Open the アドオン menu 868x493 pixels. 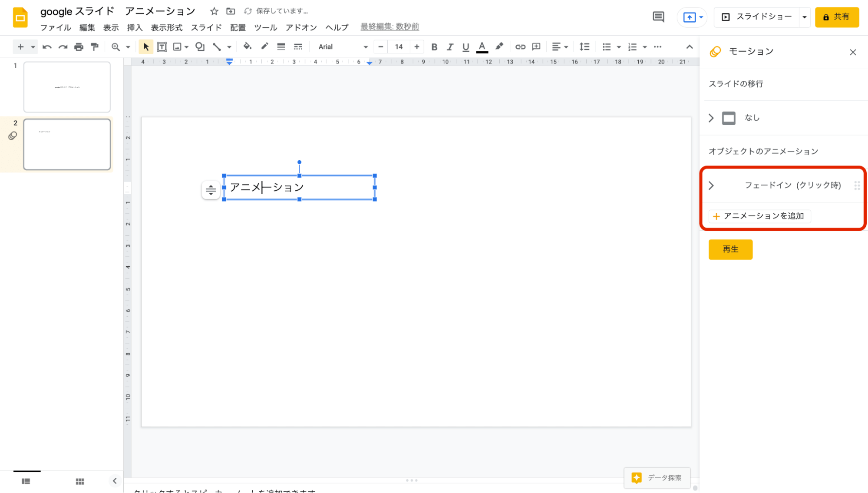tap(301, 27)
